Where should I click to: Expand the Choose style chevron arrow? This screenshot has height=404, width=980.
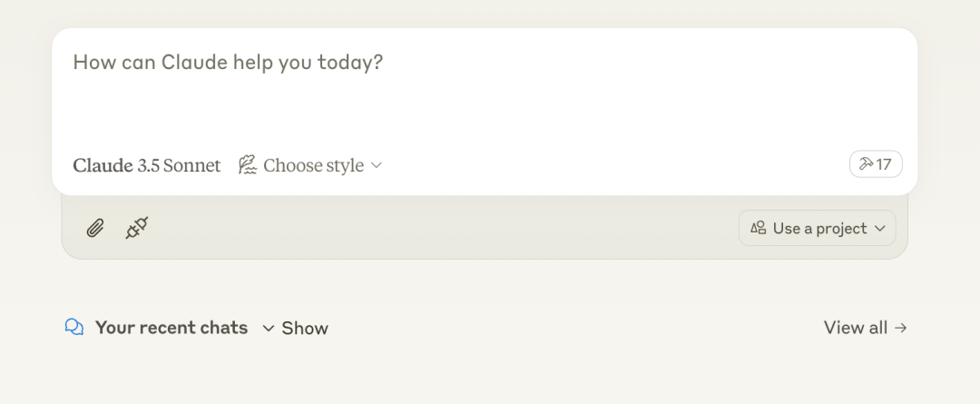click(x=377, y=165)
